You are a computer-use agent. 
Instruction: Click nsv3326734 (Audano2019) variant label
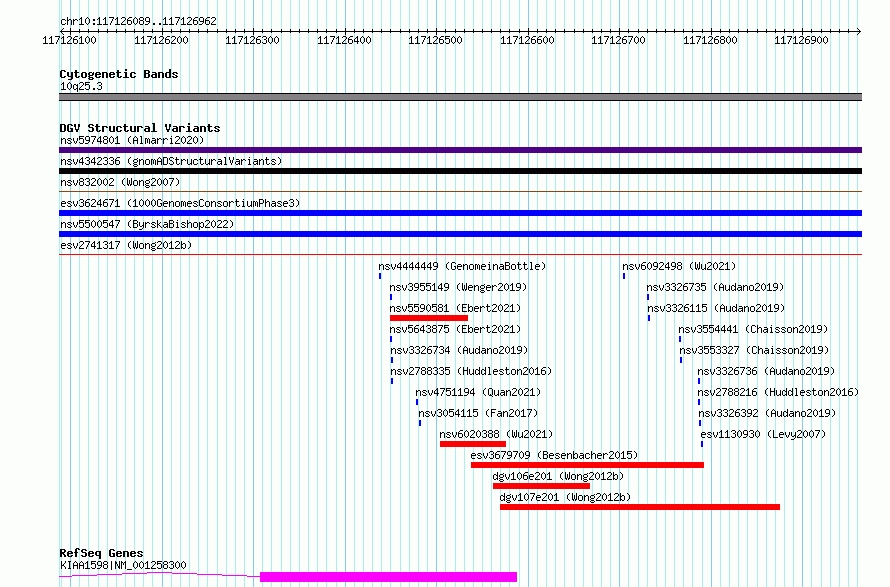[459, 350]
